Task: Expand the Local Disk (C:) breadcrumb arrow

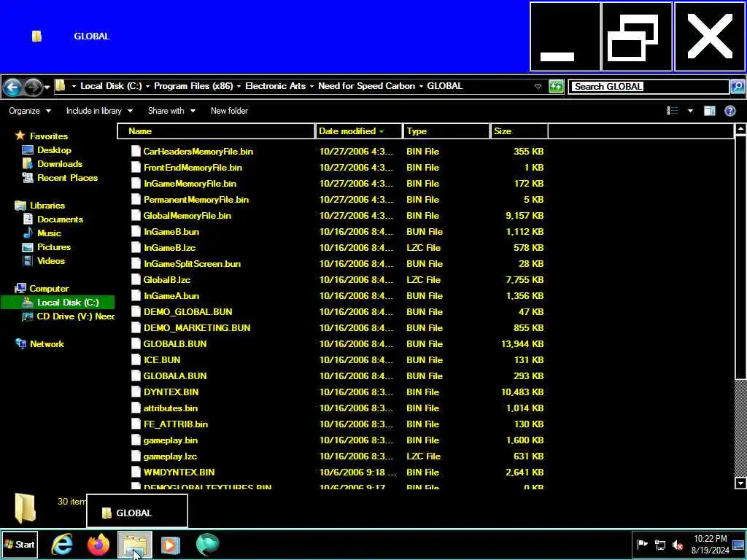Action: [147, 86]
